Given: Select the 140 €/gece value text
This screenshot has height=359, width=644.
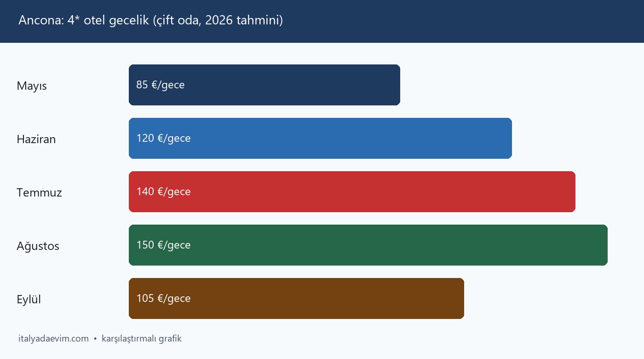Looking at the screenshot, I should 163,192.
